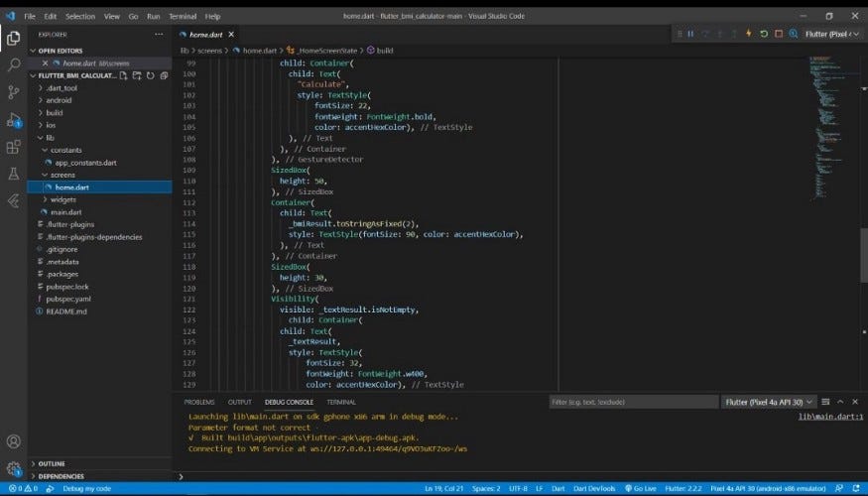Open the File menu
Image resolution: width=868 pixels, height=496 pixels.
[x=30, y=16]
